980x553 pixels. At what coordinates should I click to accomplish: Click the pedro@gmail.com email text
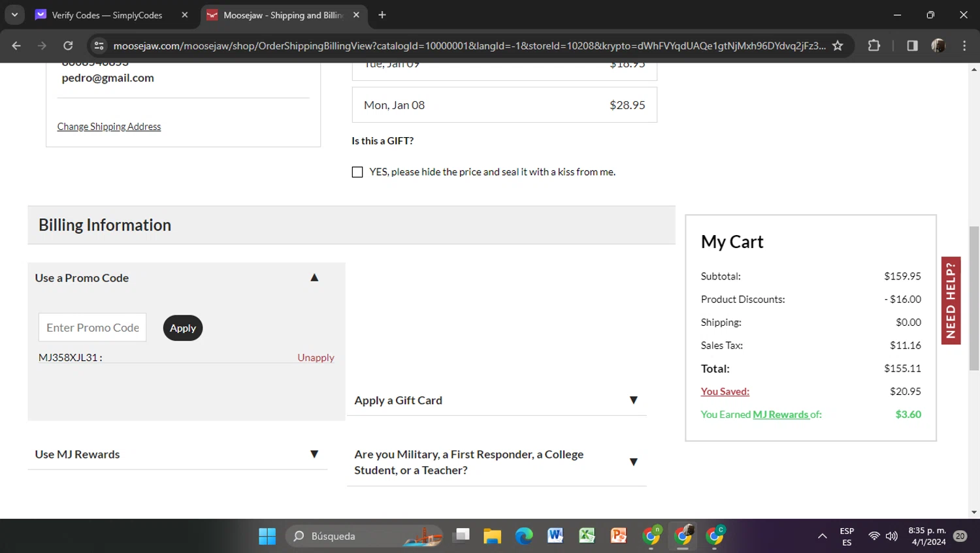click(x=108, y=78)
